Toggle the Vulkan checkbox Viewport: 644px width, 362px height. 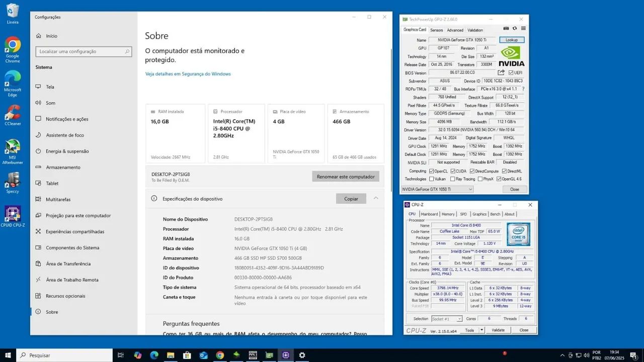tap(432, 179)
